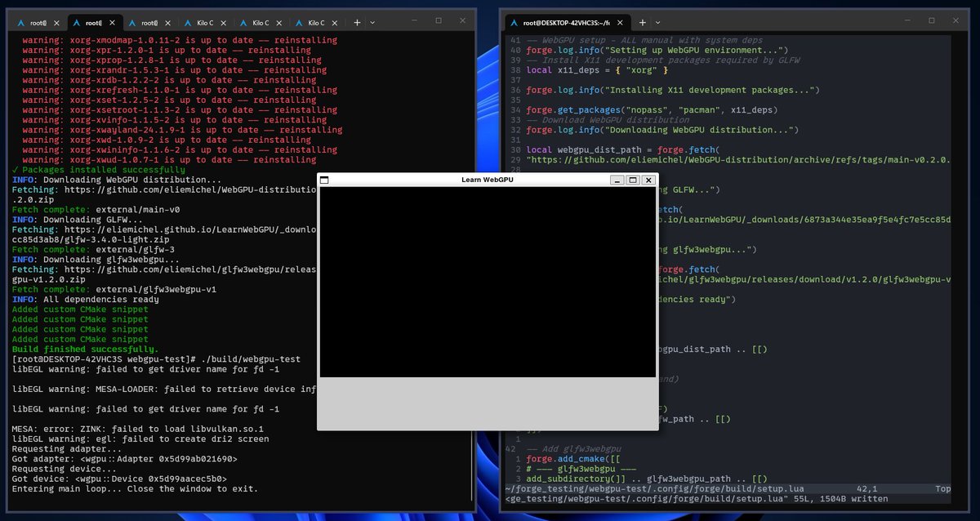Click editor line 'Installing X11 development packages...'
The height and width of the screenshot is (521, 980).
675,90
